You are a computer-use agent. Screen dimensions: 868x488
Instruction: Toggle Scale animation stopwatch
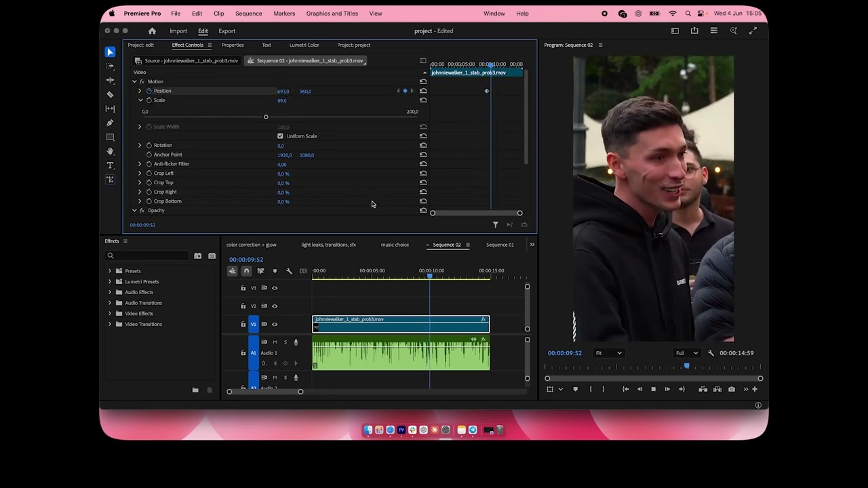(x=149, y=100)
